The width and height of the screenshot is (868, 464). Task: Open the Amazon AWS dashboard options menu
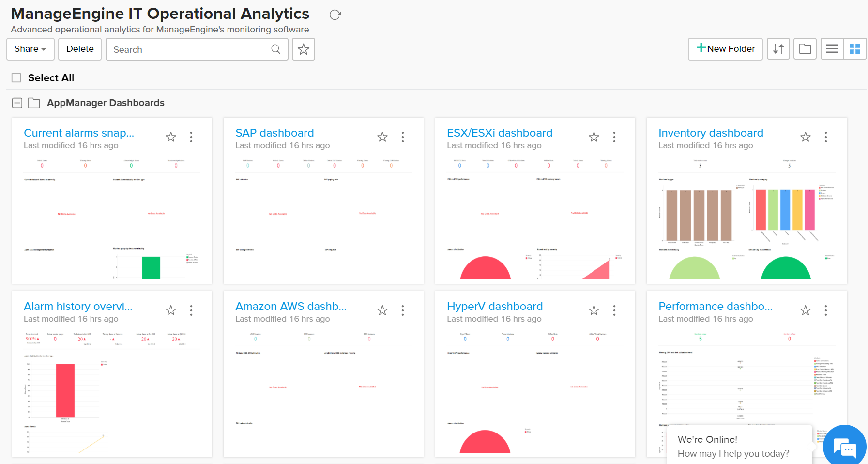(x=403, y=310)
